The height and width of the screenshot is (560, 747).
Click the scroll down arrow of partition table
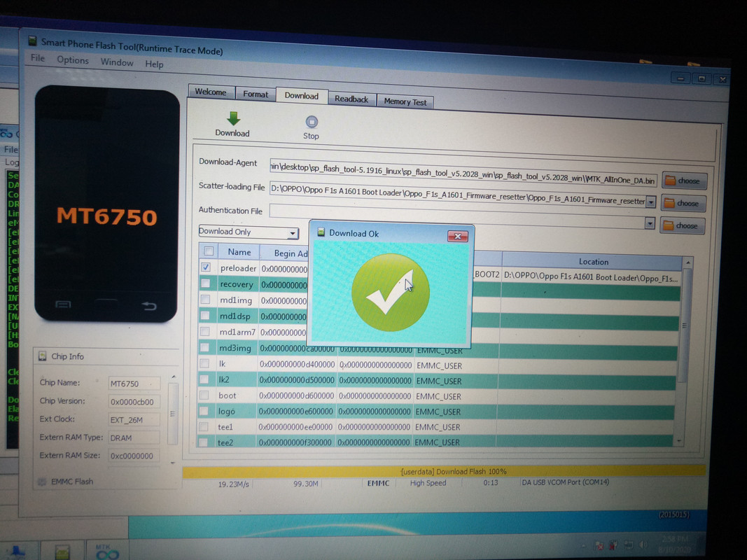click(x=680, y=442)
